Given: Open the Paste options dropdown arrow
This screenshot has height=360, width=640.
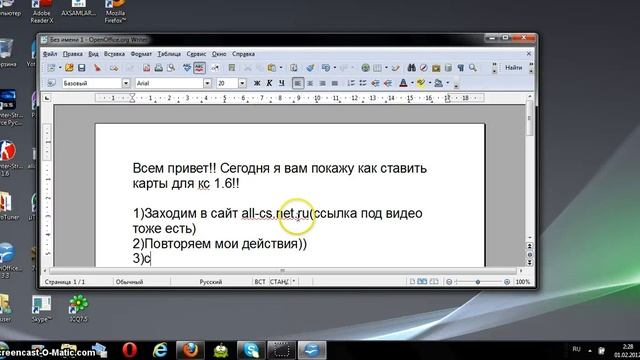Looking at the screenshot, I should (x=280, y=68).
